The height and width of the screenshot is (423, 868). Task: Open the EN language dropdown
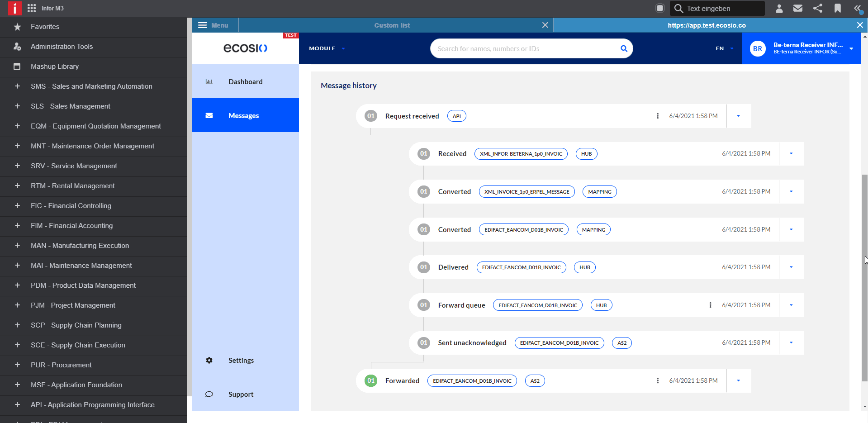724,48
